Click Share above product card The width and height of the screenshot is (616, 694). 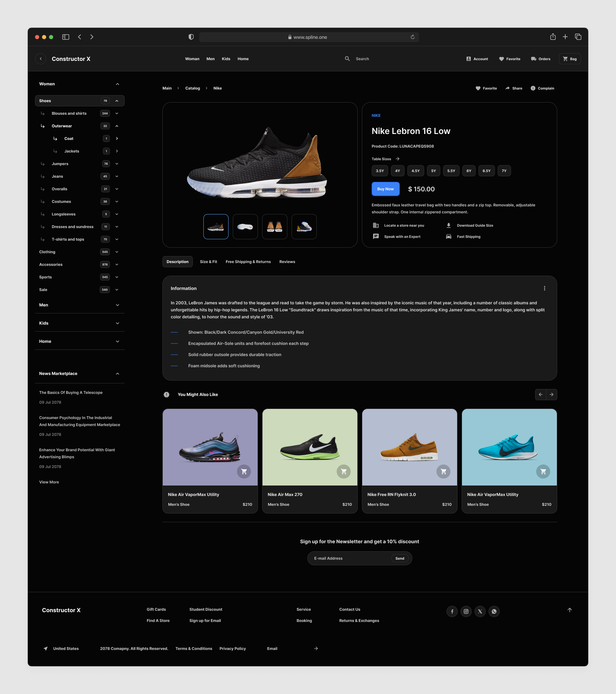(514, 88)
